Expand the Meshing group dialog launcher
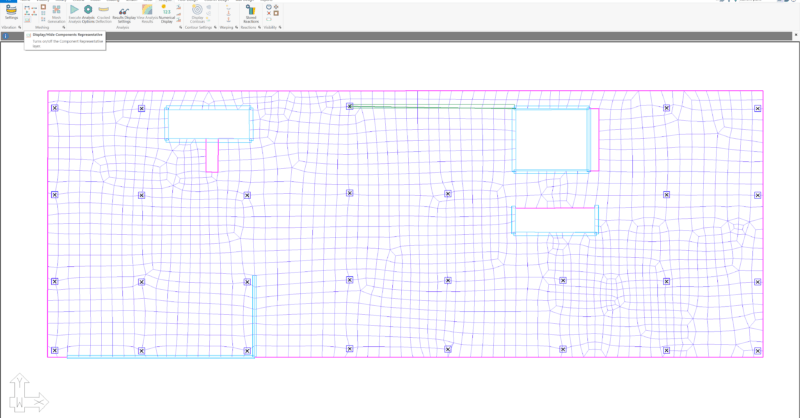The width and height of the screenshot is (800, 418). click(x=64, y=27)
